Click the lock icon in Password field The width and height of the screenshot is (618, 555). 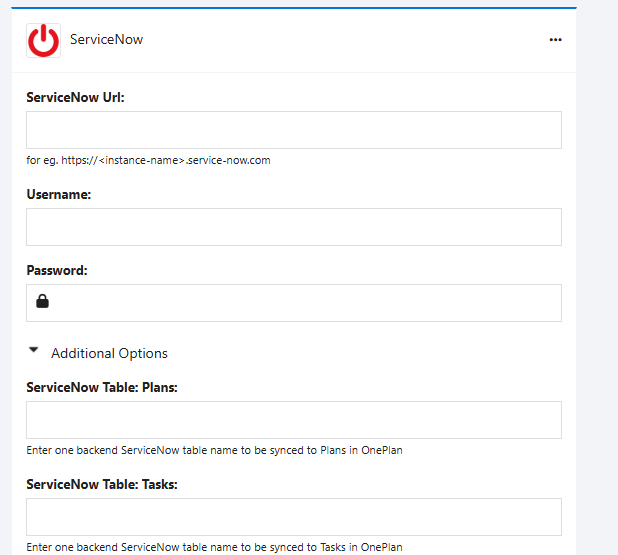click(43, 301)
